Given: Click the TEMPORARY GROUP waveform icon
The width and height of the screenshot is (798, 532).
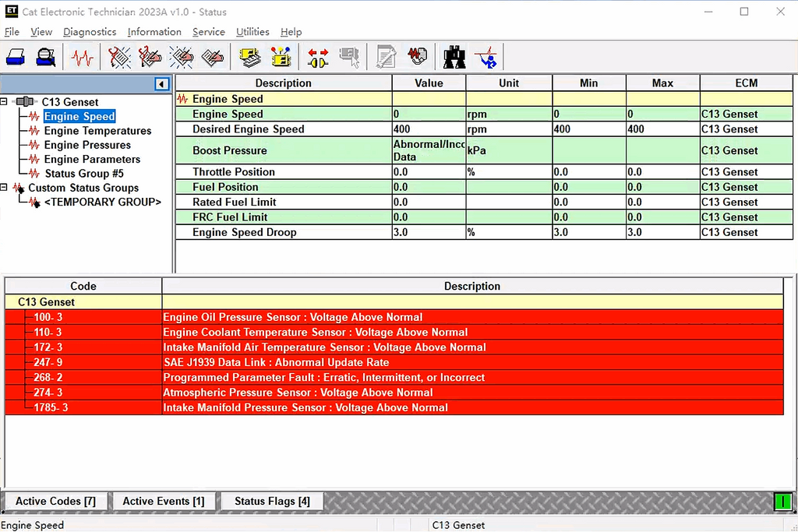Looking at the screenshot, I should (34, 203).
